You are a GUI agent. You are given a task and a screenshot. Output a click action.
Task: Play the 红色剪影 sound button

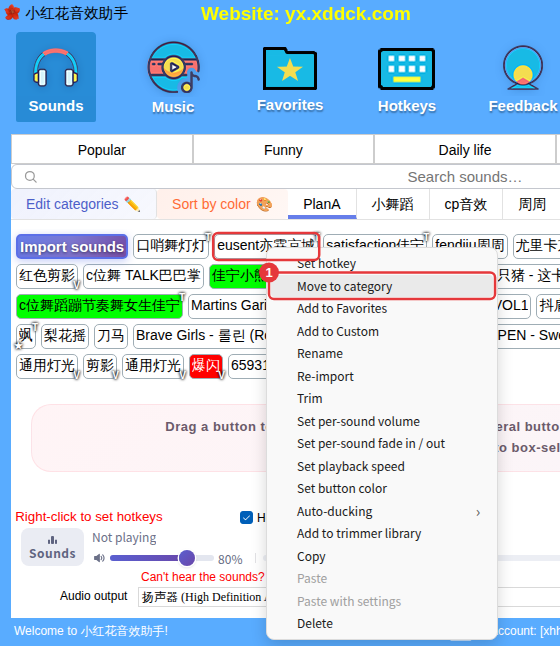pos(47,276)
